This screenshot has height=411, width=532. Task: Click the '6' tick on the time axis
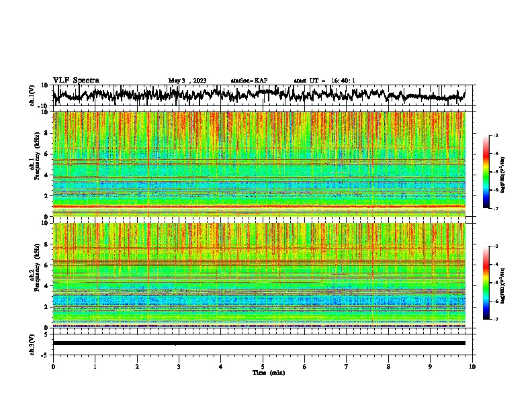(x=305, y=367)
